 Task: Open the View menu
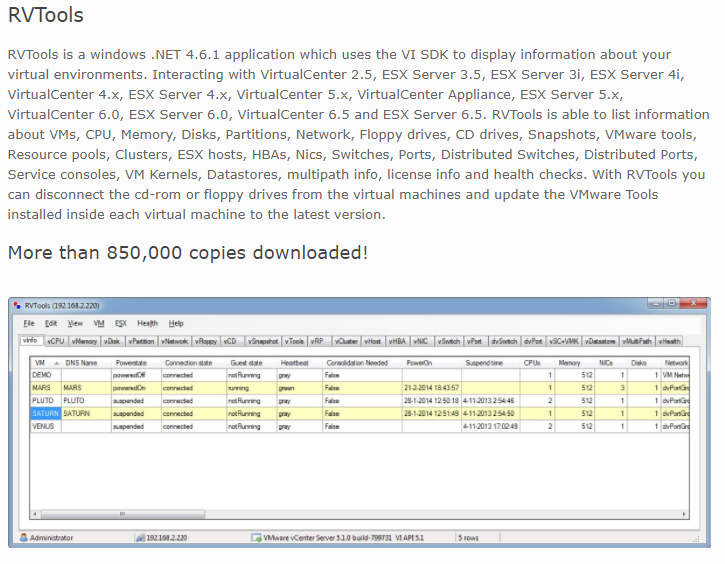(x=75, y=323)
